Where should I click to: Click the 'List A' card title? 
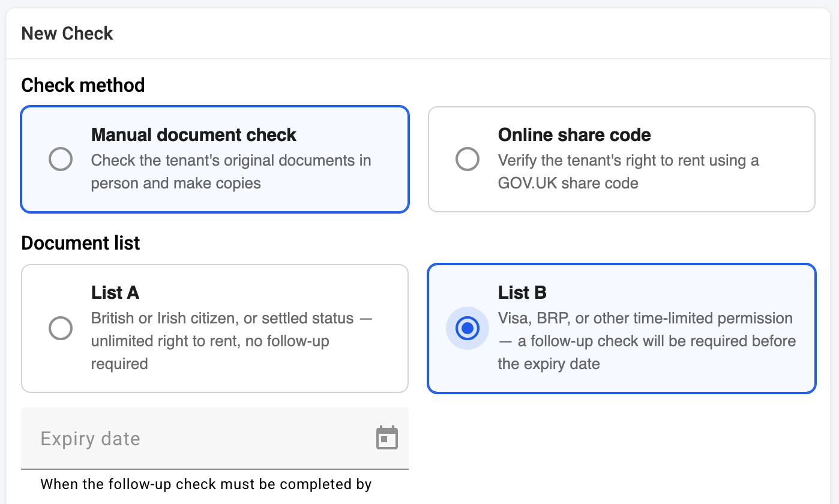(115, 293)
